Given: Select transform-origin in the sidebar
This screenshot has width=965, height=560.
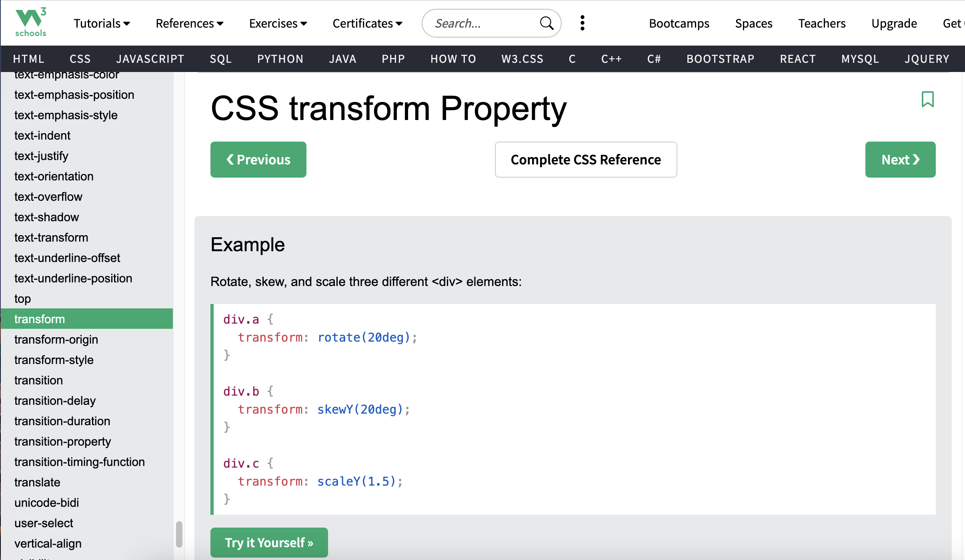Looking at the screenshot, I should pyautogui.click(x=56, y=339).
